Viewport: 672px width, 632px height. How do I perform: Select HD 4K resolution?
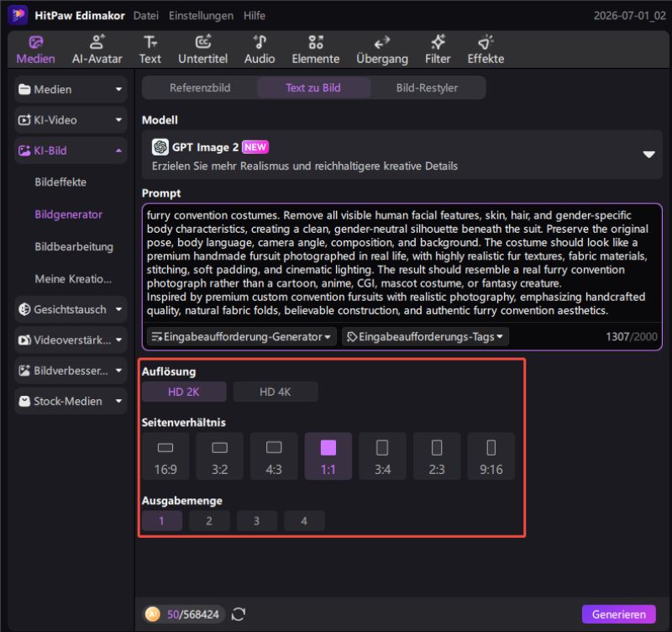(276, 392)
